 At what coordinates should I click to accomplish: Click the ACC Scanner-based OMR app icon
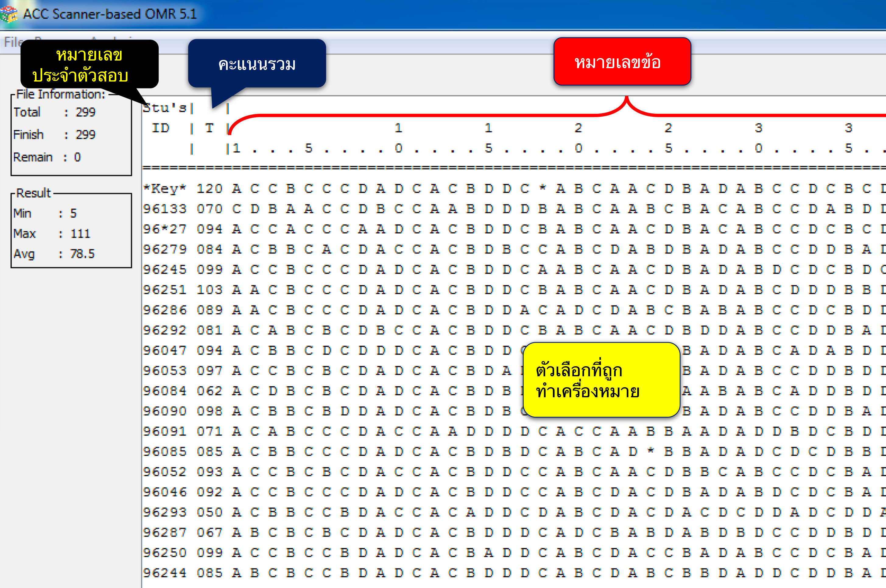pyautogui.click(x=8, y=14)
